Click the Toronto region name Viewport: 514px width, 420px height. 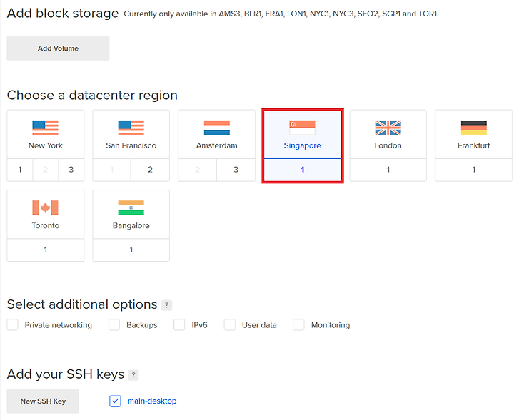(x=46, y=225)
